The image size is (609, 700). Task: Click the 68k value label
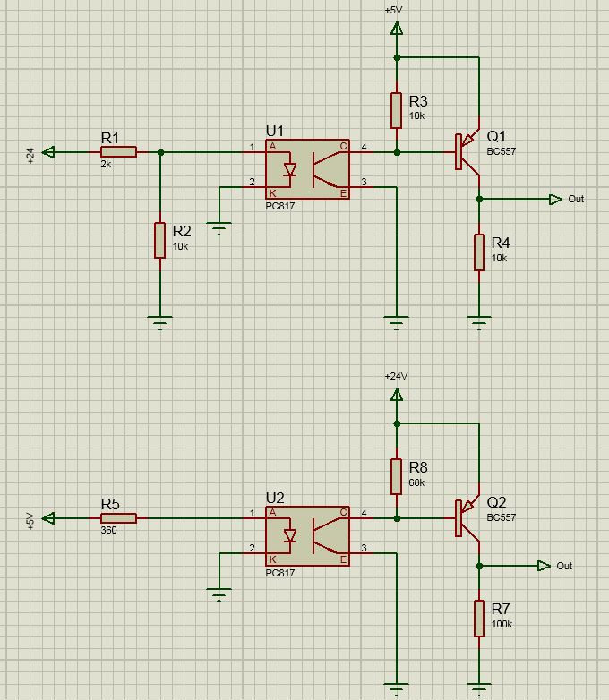click(416, 482)
